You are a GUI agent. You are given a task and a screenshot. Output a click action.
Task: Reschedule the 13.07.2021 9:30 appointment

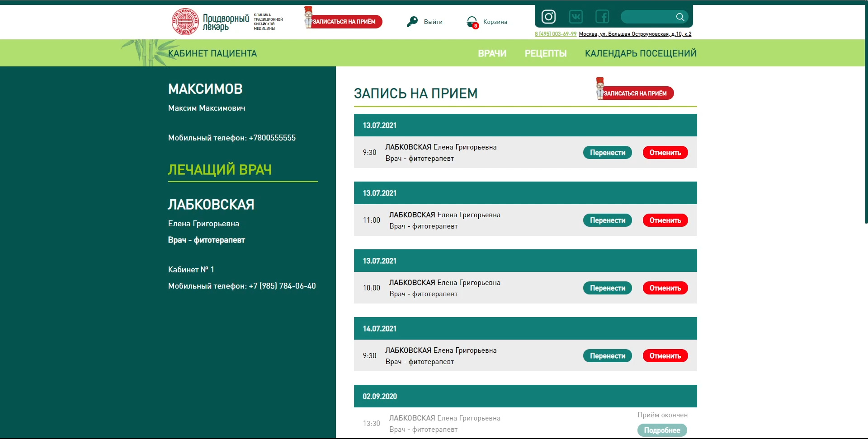608,153
